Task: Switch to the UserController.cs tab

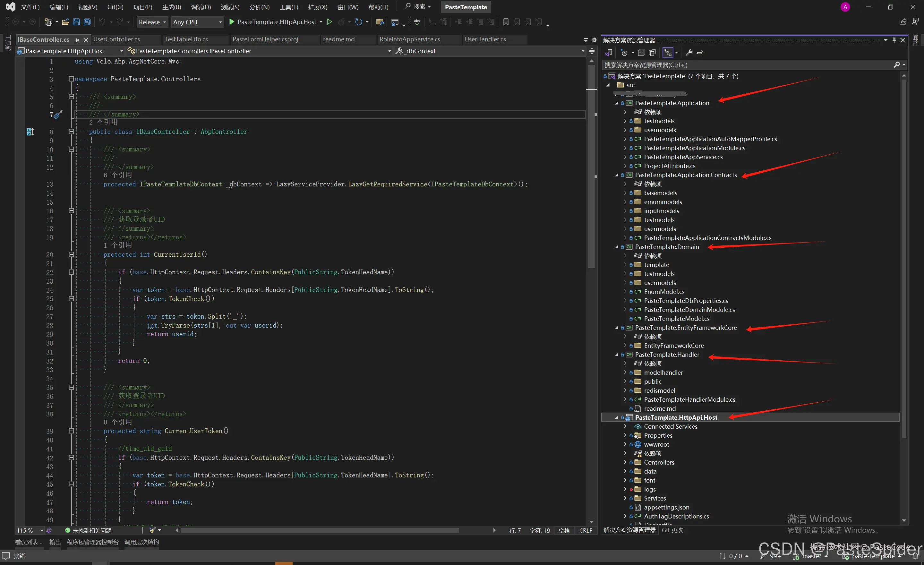Action: tap(117, 39)
